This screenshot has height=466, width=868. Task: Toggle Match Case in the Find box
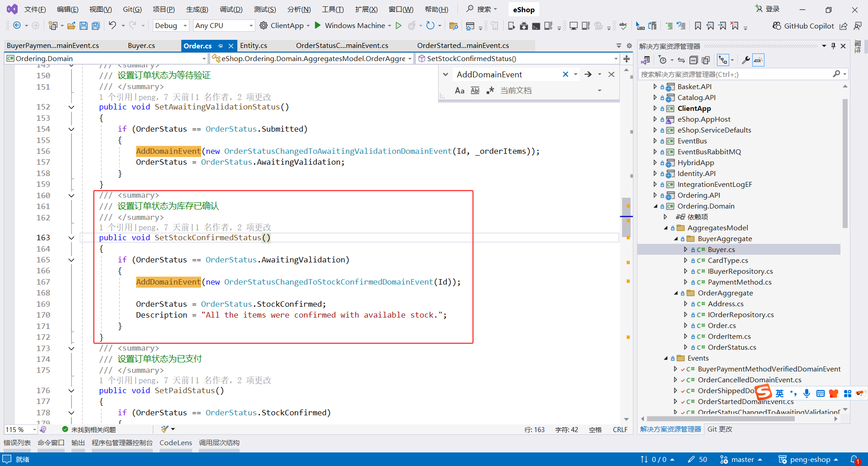point(460,90)
